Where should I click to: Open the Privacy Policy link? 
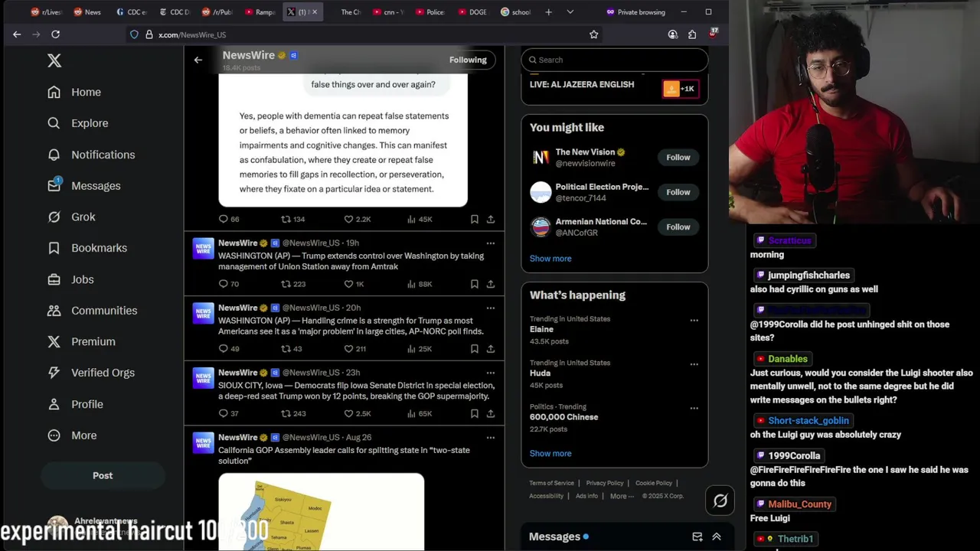click(605, 484)
